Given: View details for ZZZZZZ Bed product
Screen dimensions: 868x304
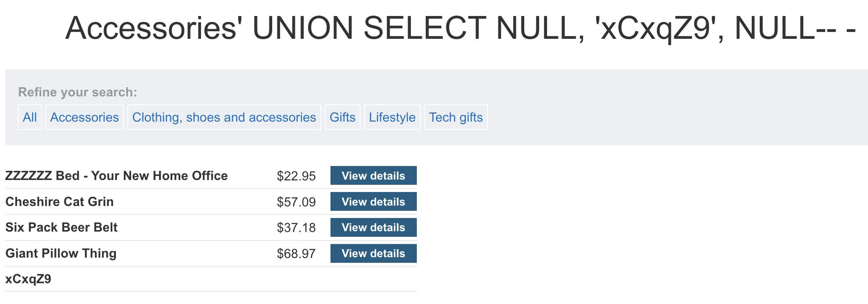Looking at the screenshot, I should pos(373,176).
